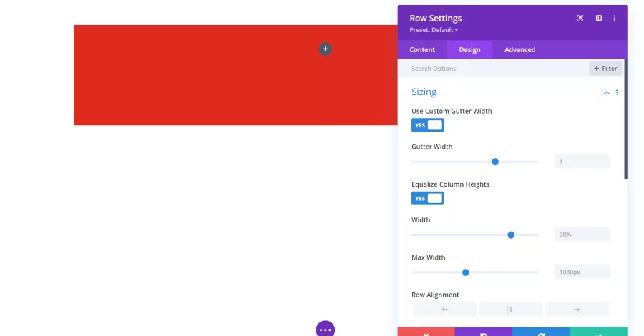Image resolution: width=644 pixels, height=336 pixels.
Task: Click the Use Custom Gutter Width label
Action: 452,111
